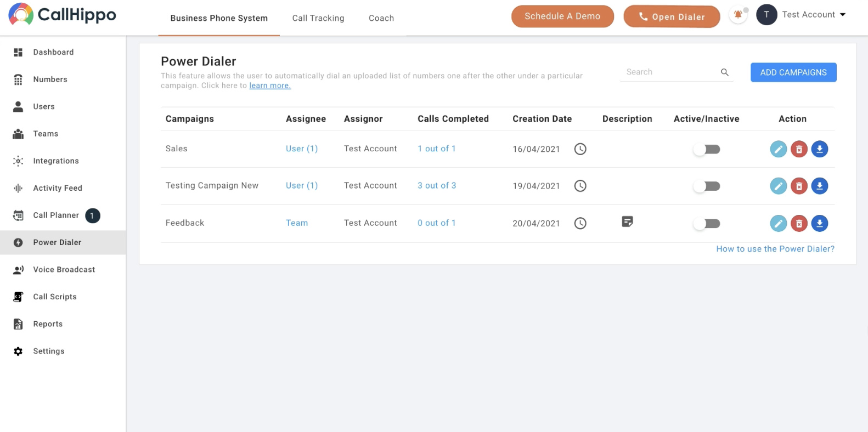Click the CallHippo logo

[x=62, y=15]
